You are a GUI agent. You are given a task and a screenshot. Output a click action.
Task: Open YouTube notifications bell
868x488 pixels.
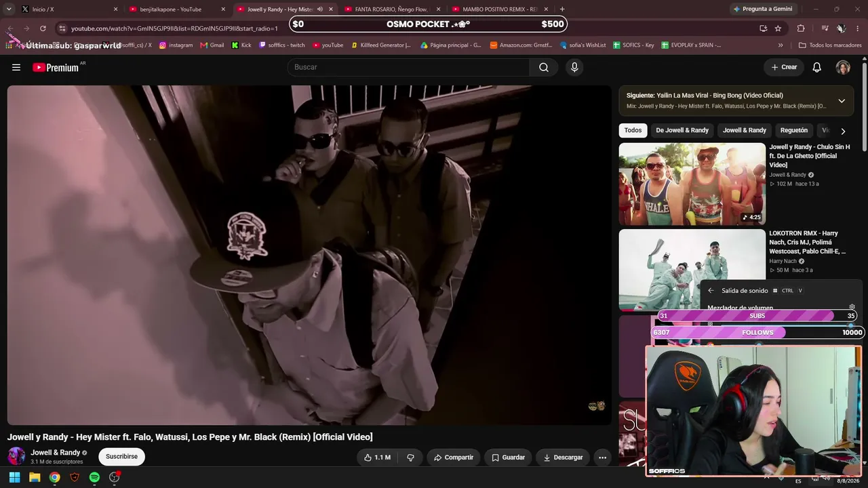[817, 67]
